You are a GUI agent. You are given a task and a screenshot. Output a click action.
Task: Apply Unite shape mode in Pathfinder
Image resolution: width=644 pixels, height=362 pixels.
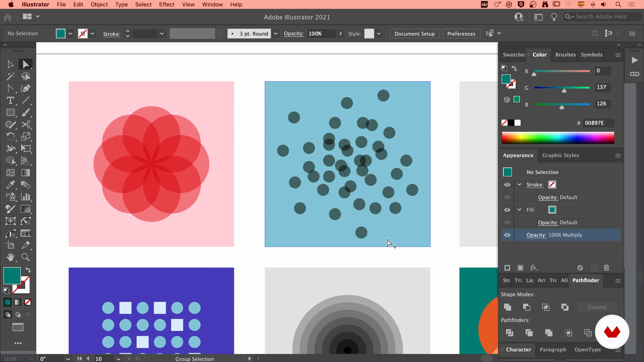pos(507,307)
